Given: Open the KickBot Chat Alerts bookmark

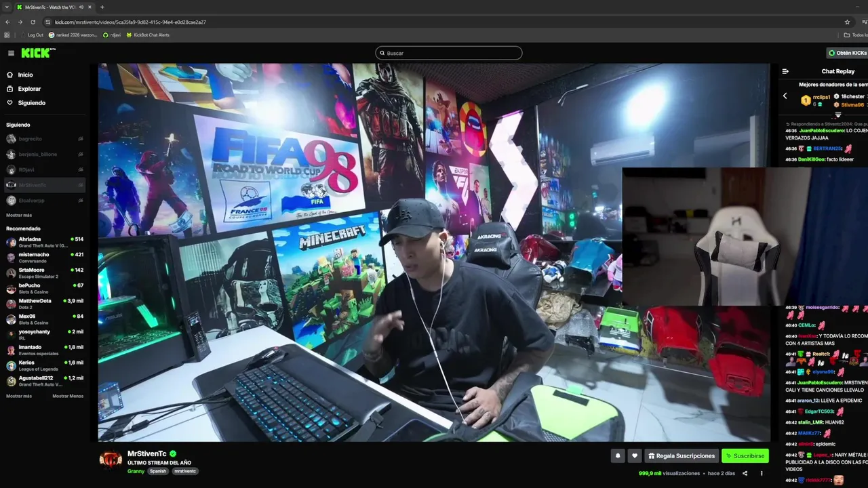Looking at the screenshot, I should point(148,35).
